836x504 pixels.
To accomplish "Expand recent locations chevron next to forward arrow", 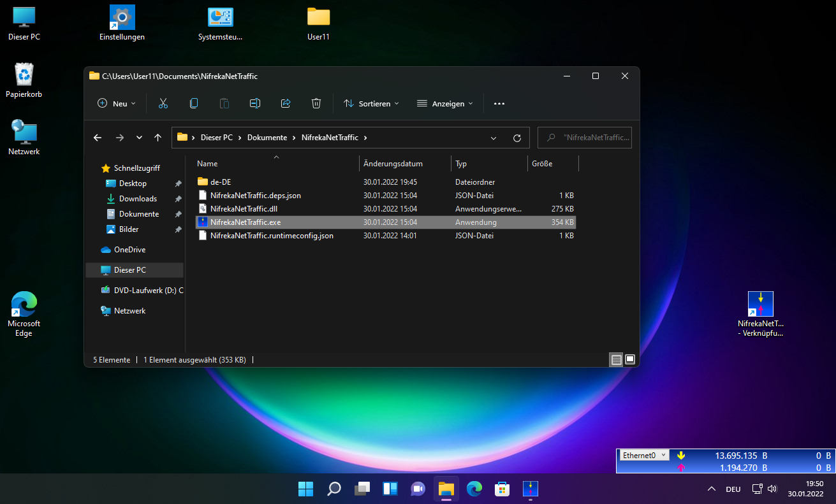I will click(x=139, y=138).
